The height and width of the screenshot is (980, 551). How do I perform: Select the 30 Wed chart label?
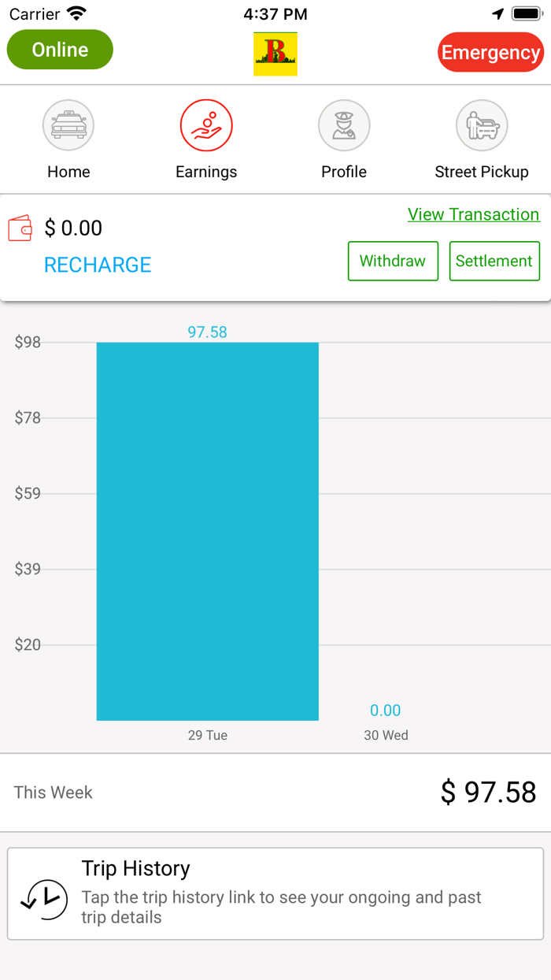click(x=386, y=735)
